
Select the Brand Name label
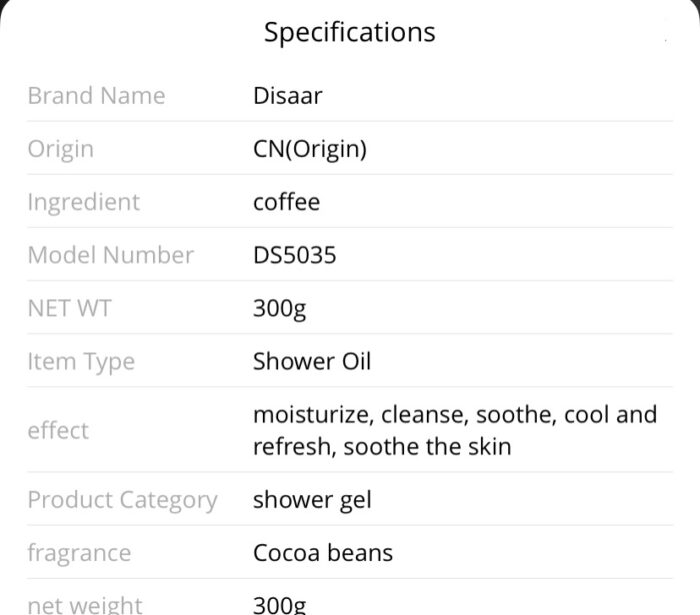[x=96, y=96]
